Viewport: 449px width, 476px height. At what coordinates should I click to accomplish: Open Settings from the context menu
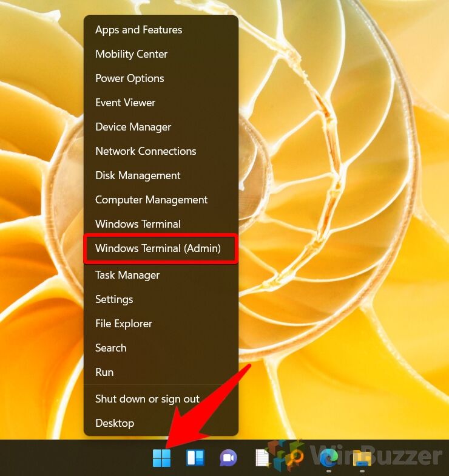(x=161, y=299)
